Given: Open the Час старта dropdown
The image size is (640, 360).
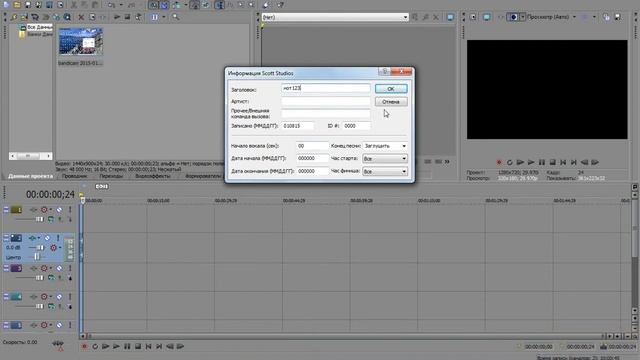Looking at the screenshot, I should [x=384, y=158].
